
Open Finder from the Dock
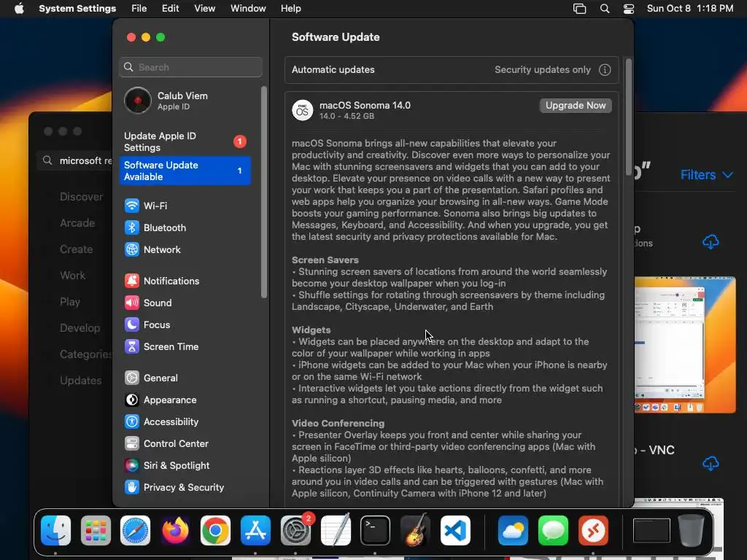(x=55, y=531)
